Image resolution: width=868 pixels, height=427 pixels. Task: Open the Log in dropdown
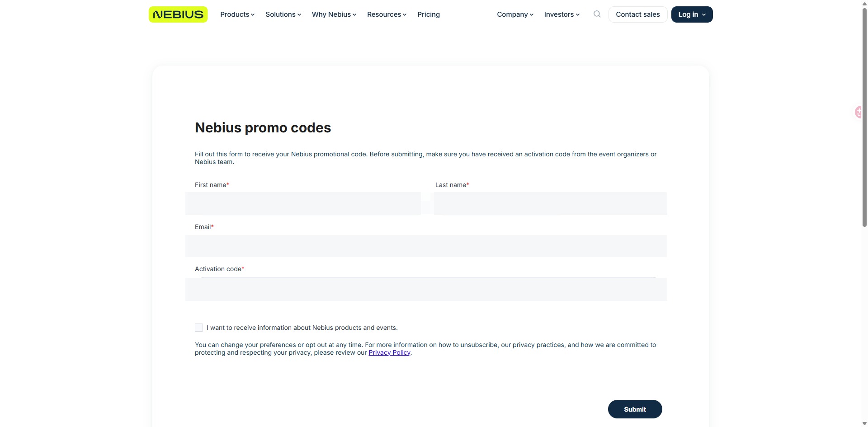click(692, 14)
